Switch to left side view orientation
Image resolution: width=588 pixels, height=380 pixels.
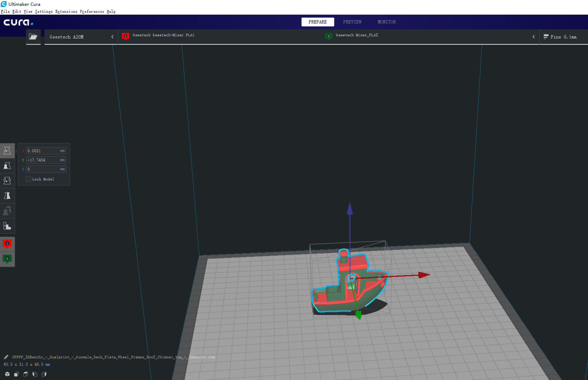coord(35,374)
